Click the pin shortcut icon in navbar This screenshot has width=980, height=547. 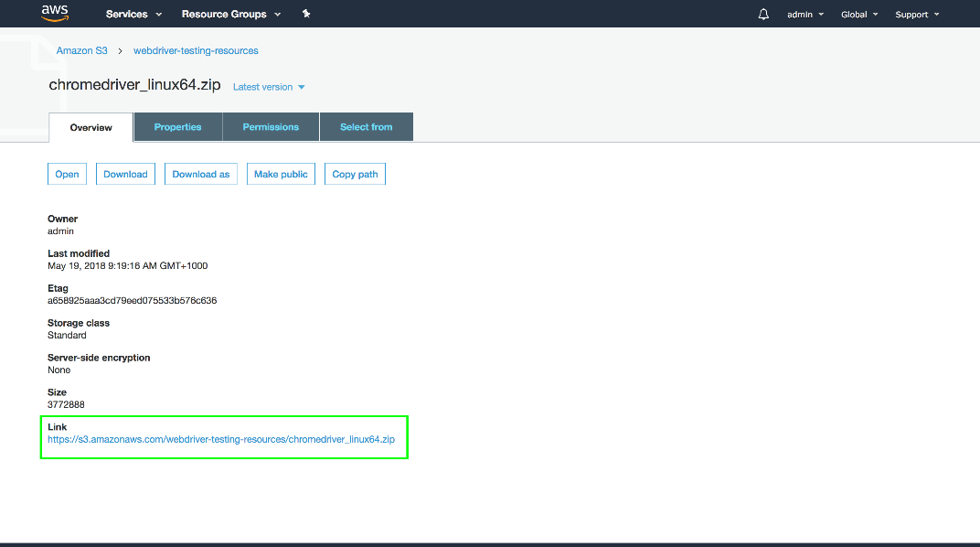(x=306, y=15)
